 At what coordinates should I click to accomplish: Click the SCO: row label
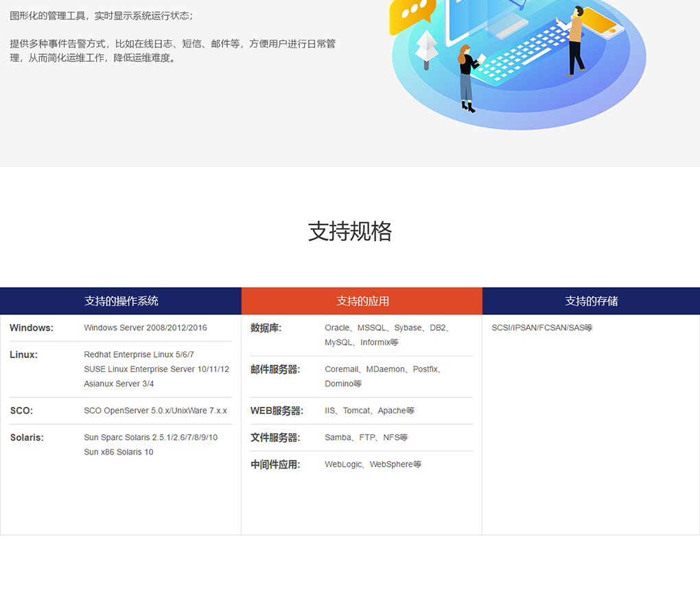[21, 411]
